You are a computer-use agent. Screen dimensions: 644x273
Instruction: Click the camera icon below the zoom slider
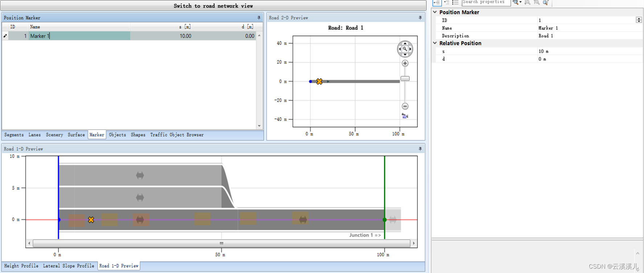pos(405,116)
